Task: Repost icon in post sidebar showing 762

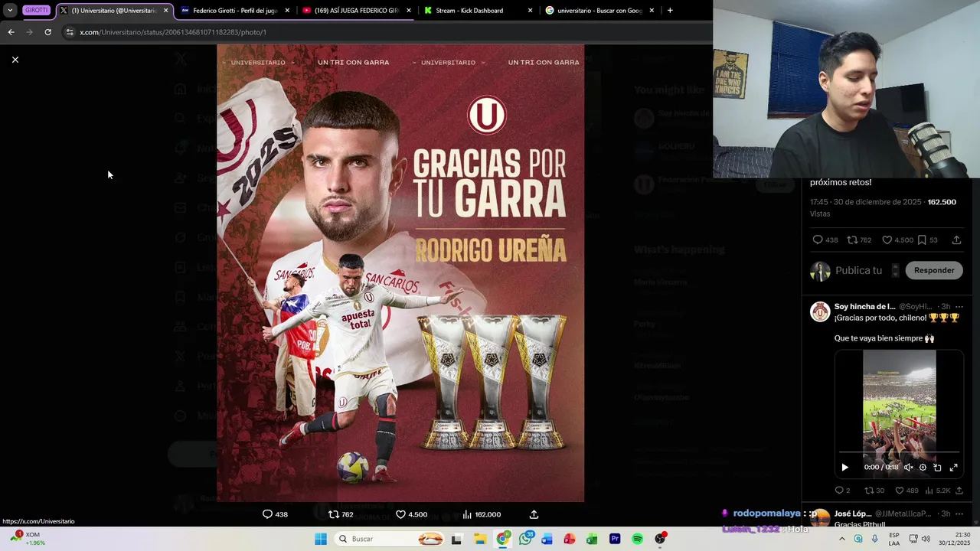Action: click(x=852, y=240)
